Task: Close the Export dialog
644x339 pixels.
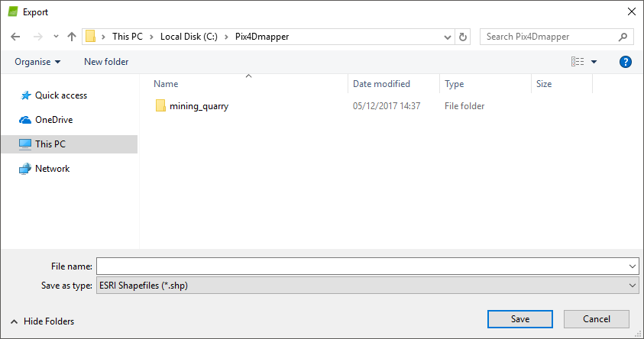Action: click(x=632, y=11)
